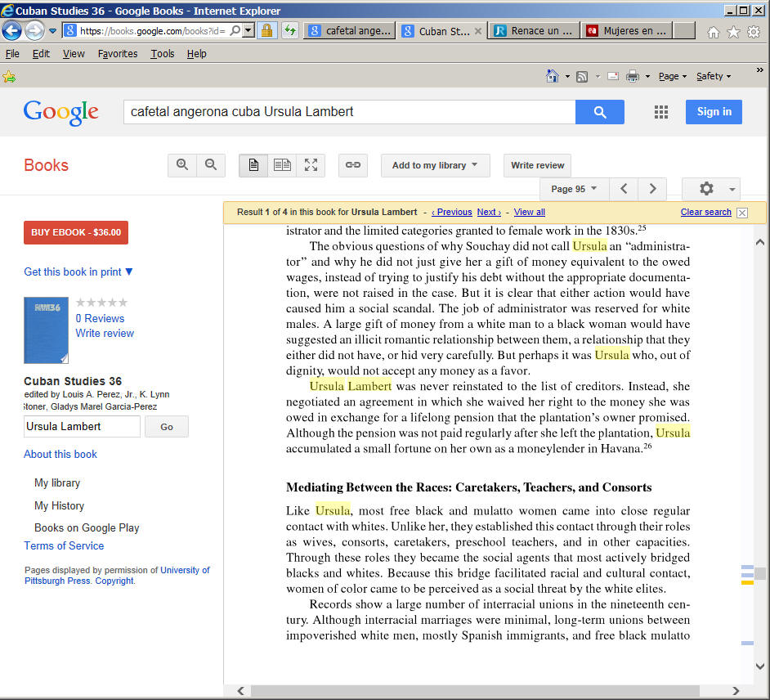The height and width of the screenshot is (700, 770).
Task: Open the Google apps grid
Action: coord(661,112)
